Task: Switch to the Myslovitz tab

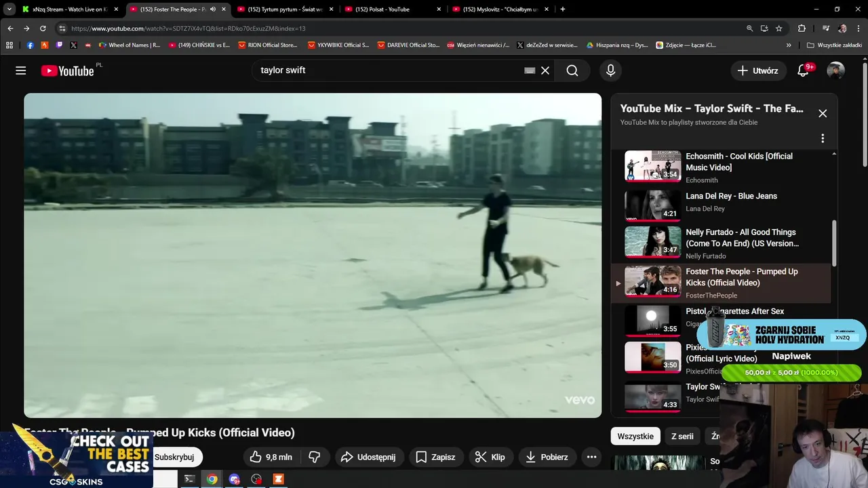Action: [500, 9]
